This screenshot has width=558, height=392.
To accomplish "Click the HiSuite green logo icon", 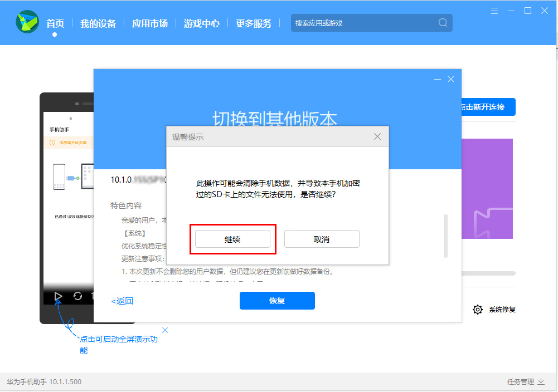I will [x=26, y=23].
